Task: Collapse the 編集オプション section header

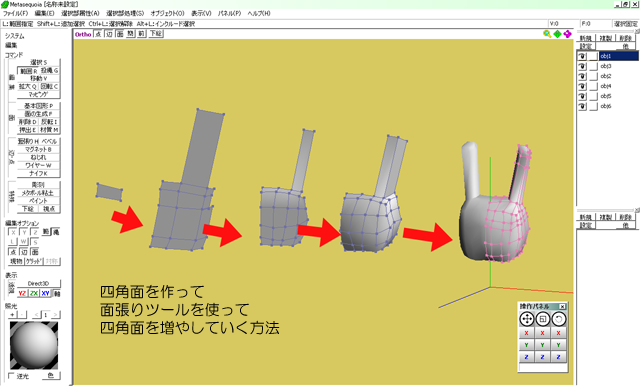Action: point(22,223)
